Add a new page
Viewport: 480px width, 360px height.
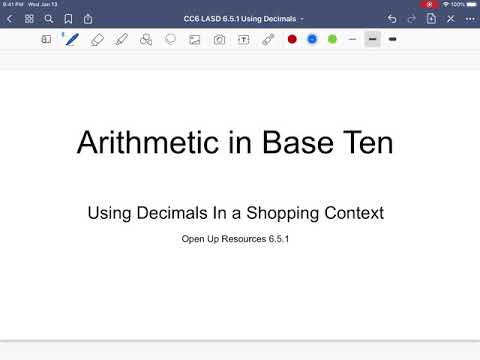pos(431,19)
